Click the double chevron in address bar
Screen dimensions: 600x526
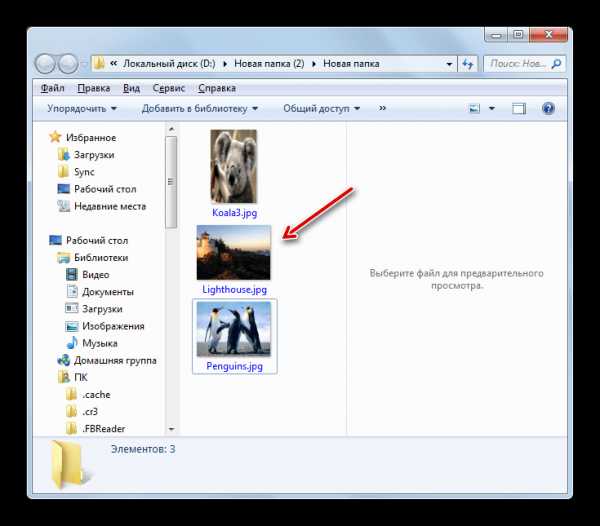(113, 64)
